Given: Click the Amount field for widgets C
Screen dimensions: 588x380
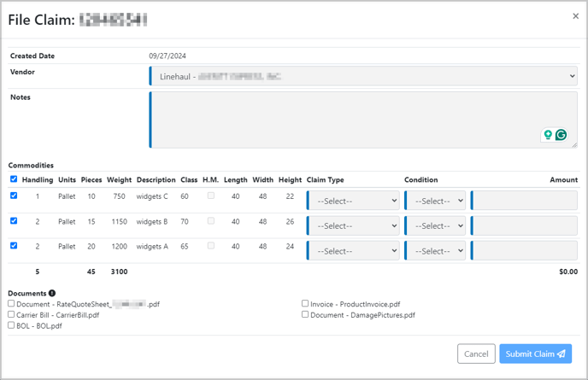Looking at the screenshot, I should pos(525,201).
